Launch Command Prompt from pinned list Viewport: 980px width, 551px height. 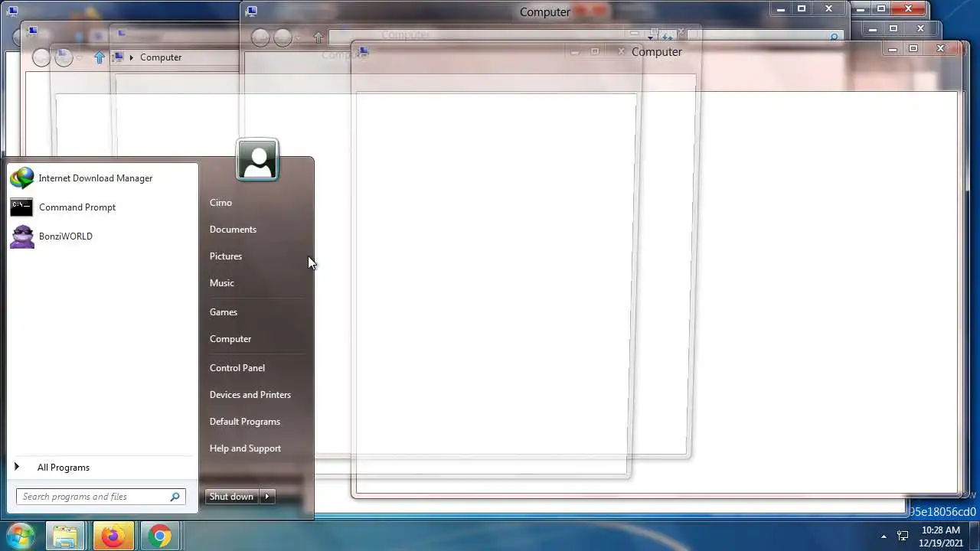click(102, 207)
